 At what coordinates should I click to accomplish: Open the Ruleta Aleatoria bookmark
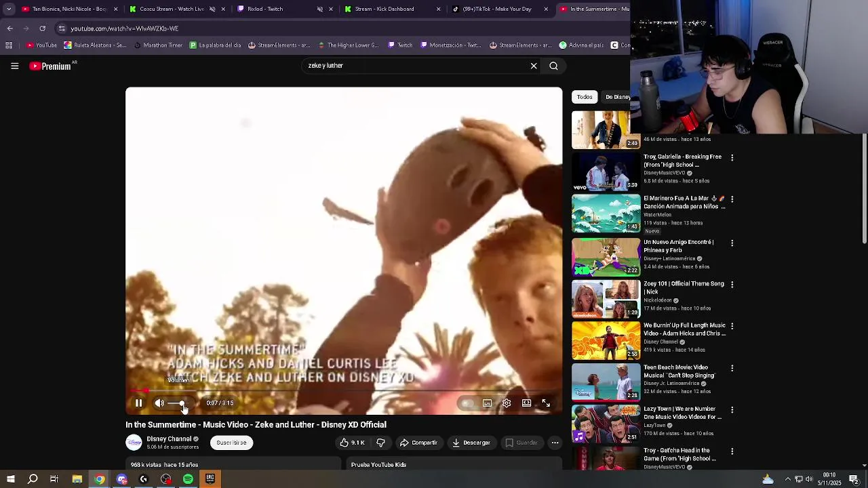[95, 45]
